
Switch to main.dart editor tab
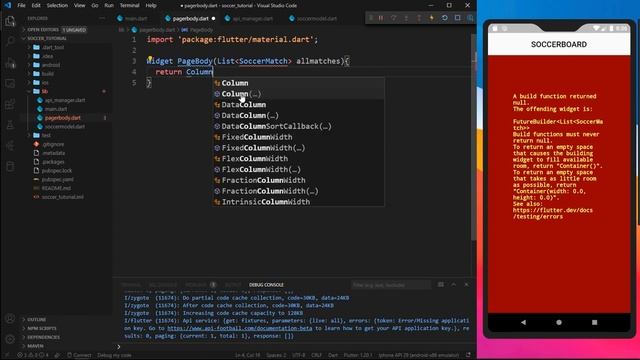click(132, 18)
